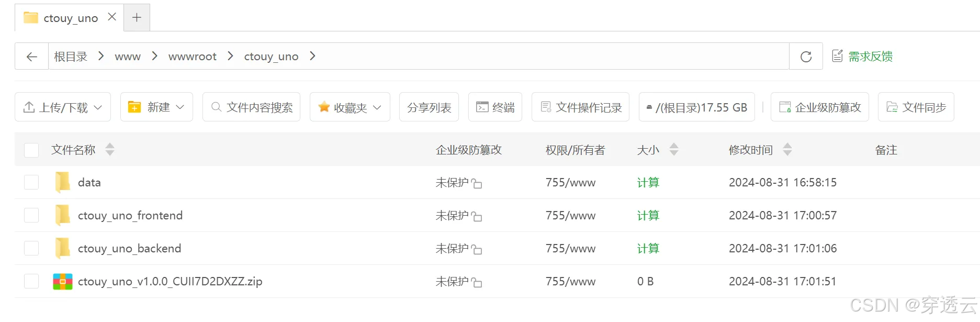Click the lock icon in data row

point(476,183)
